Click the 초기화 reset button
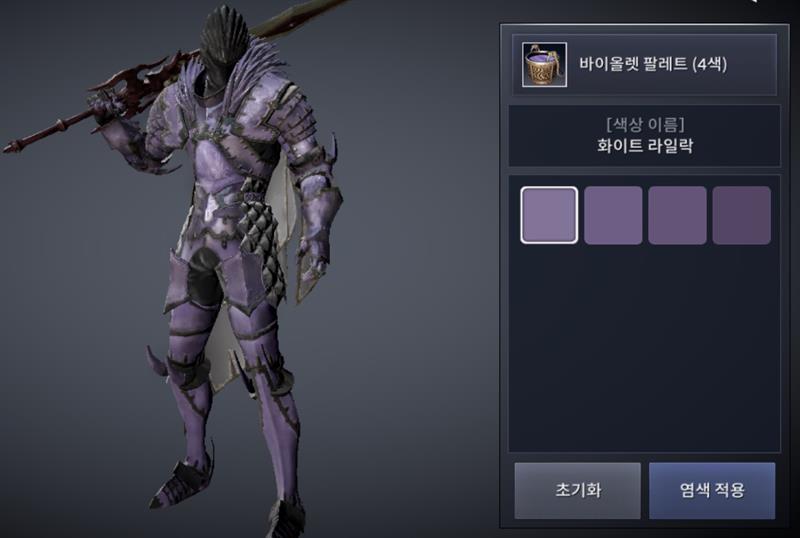 (578, 491)
